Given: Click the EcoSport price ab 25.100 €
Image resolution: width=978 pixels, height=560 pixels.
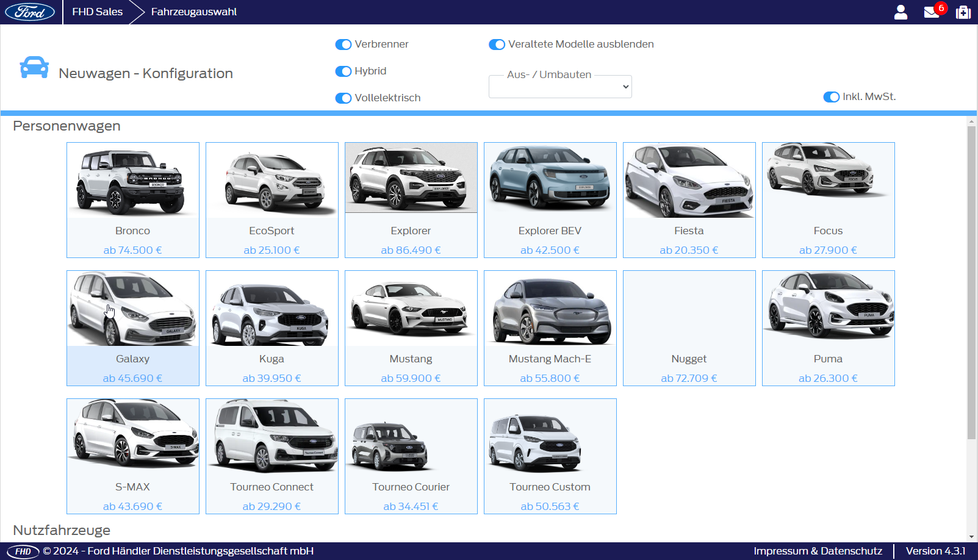Looking at the screenshot, I should pos(271,250).
